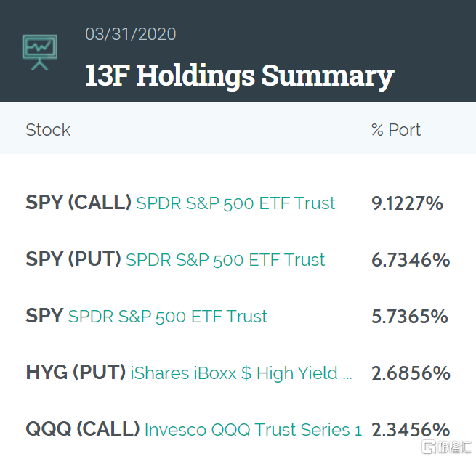Click the presentation chart icon in header
476x459 pixels.
click(39, 52)
